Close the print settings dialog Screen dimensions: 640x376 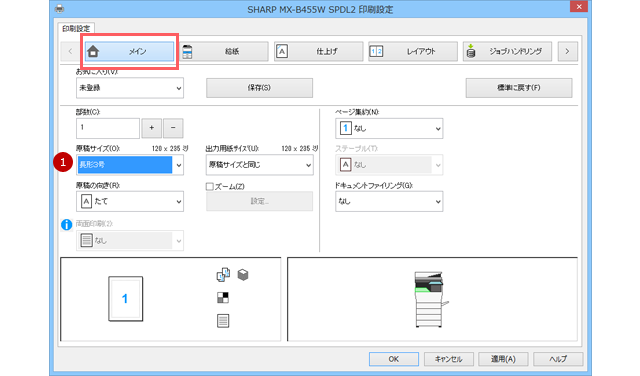tap(579, 7)
